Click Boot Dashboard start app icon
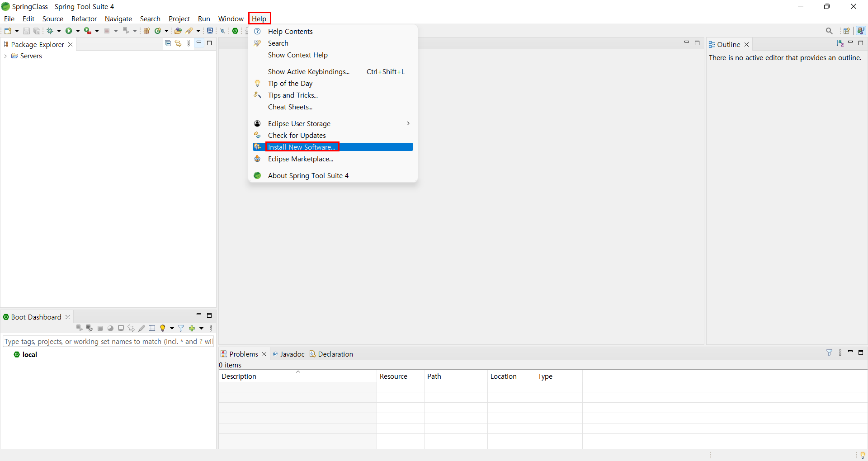The width and height of the screenshot is (868, 461). pos(79,328)
